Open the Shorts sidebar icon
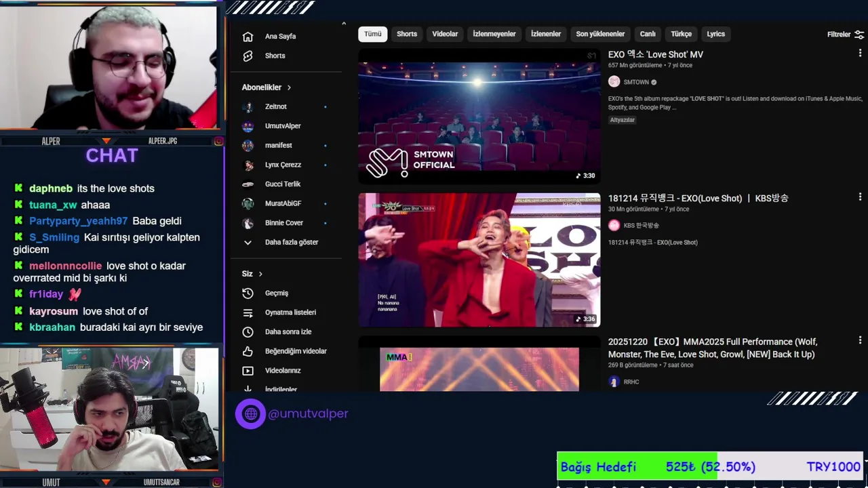 (248, 56)
